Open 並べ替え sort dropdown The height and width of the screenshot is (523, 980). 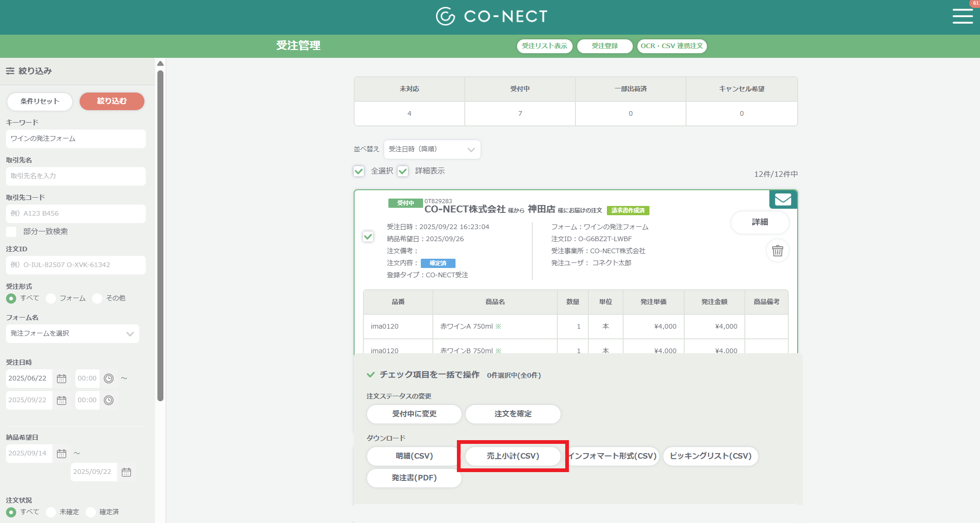point(432,149)
